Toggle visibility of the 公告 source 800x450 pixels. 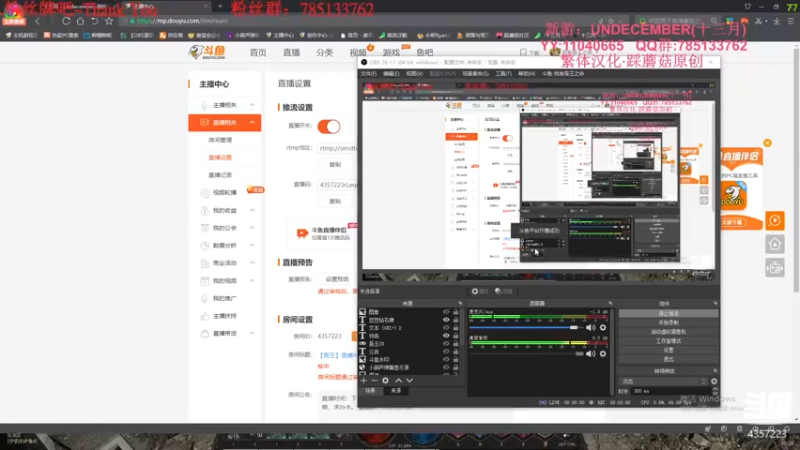pos(446,352)
